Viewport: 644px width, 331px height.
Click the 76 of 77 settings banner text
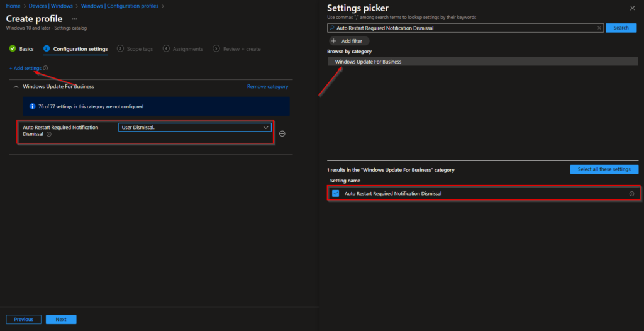tap(91, 106)
